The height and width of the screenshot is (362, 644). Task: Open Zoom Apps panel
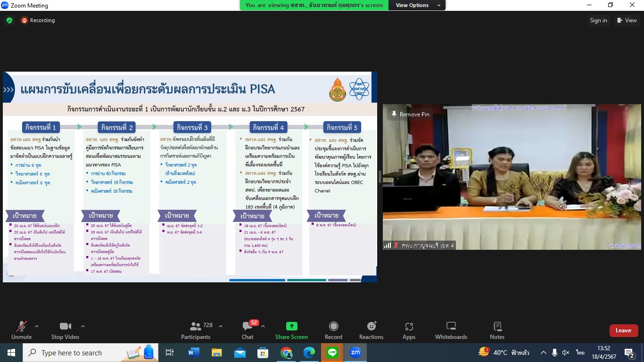coord(409,330)
